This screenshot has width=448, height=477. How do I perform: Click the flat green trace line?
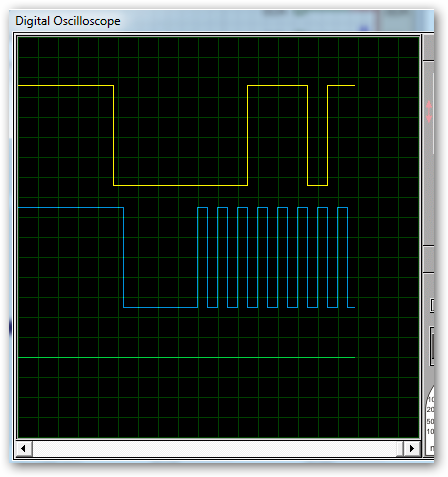pos(186,357)
